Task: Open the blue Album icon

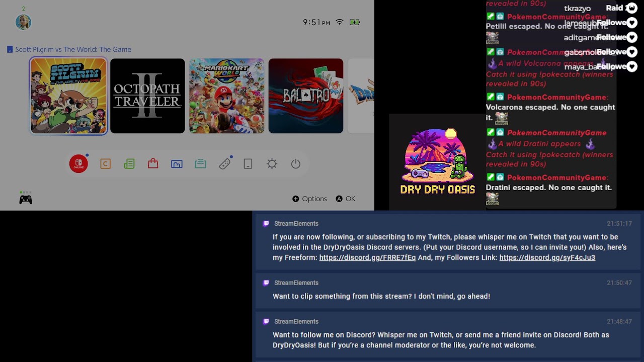Action: (x=177, y=164)
